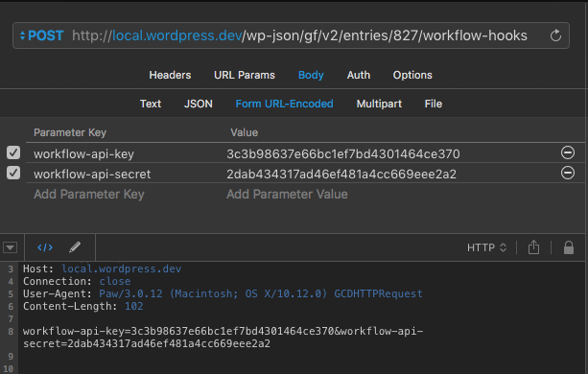
Task: Uncheck the workflow-api-key parameter checkbox
Action: [13, 152]
